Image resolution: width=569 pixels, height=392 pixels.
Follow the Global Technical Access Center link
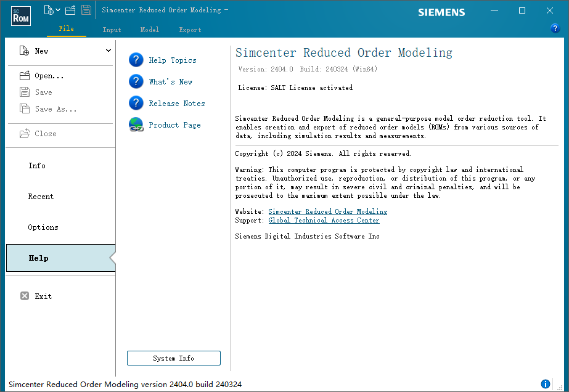tap(324, 220)
